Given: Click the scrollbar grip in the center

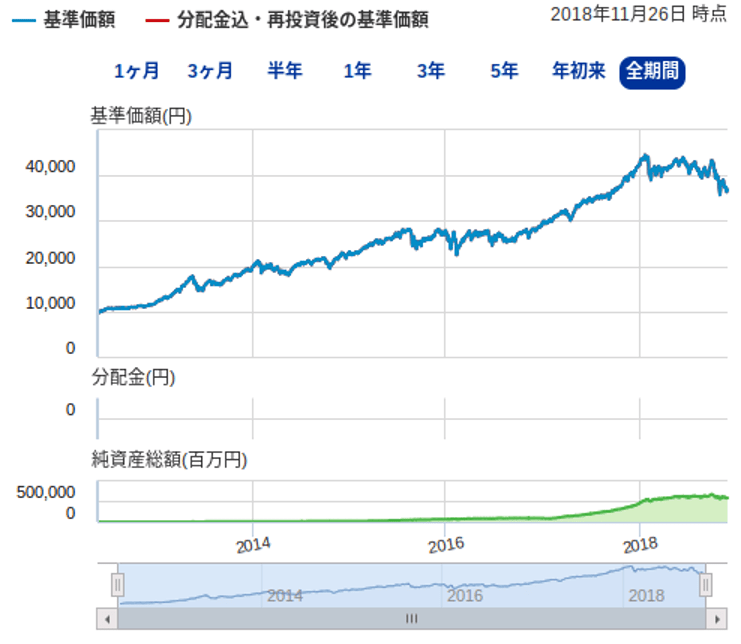Looking at the screenshot, I should click(411, 618).
